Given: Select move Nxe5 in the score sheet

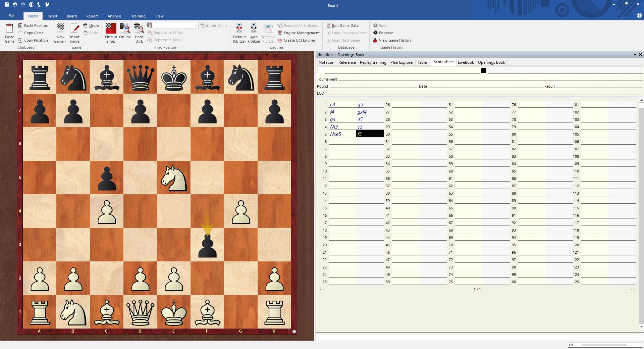Looking at the screenshot, I should tap(336, 134).
